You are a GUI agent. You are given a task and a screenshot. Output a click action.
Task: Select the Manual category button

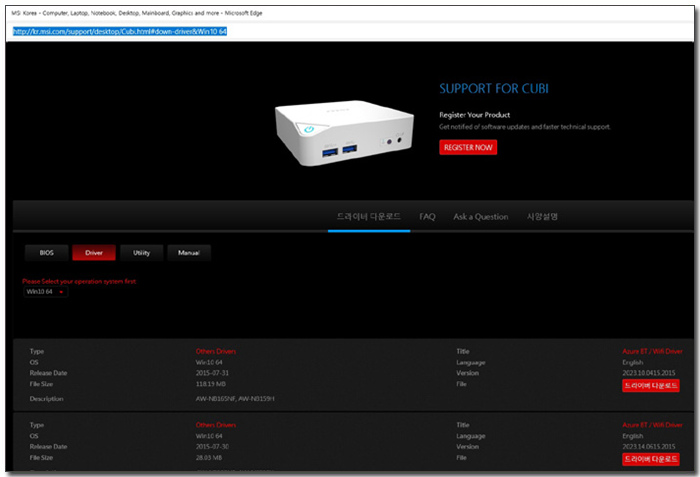pos(189,253)
